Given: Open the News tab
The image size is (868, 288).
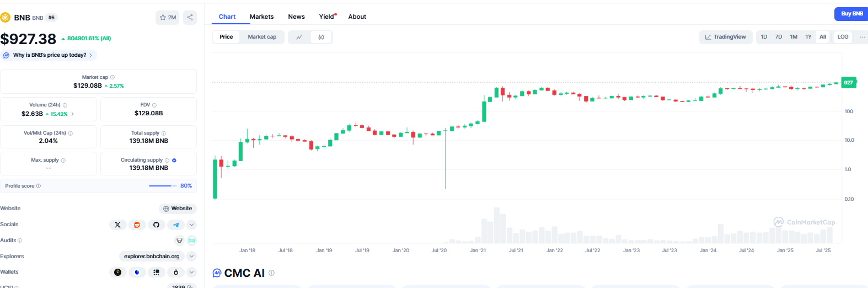Looking at the screenshot, I should (x=296, y=17).
